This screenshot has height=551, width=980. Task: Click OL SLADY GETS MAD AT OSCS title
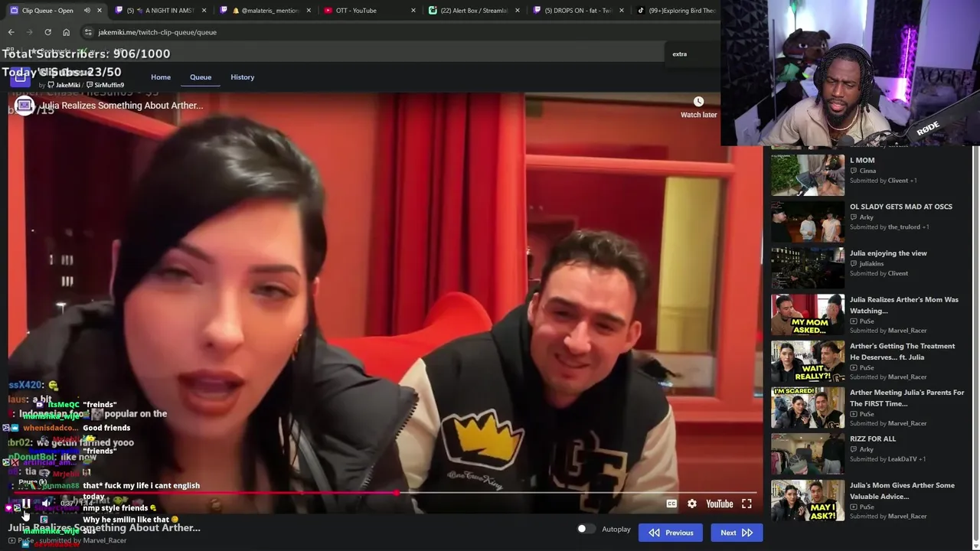[901, 207]
